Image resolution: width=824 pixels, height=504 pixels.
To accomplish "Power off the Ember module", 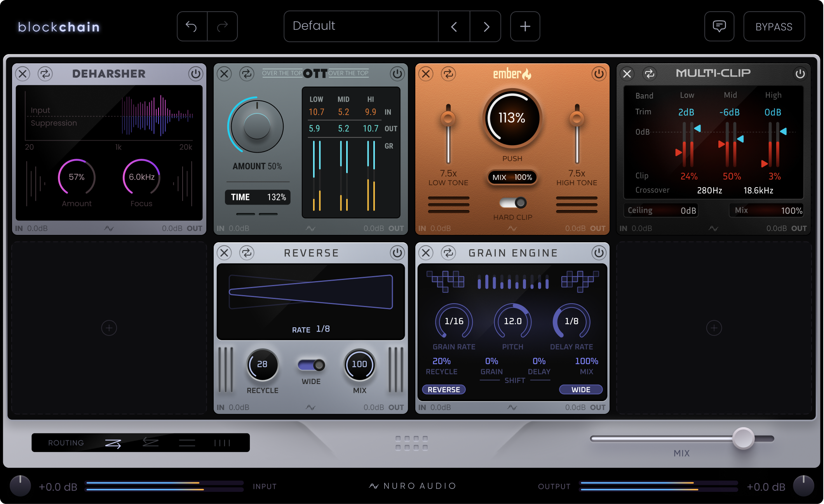I will click(599, 74).
